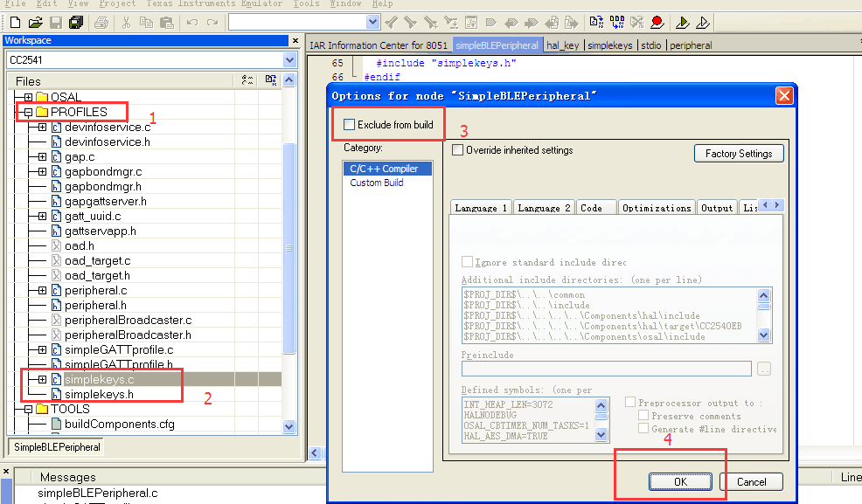Start Download and Debug
862x504 pixels.
(682, 23)
